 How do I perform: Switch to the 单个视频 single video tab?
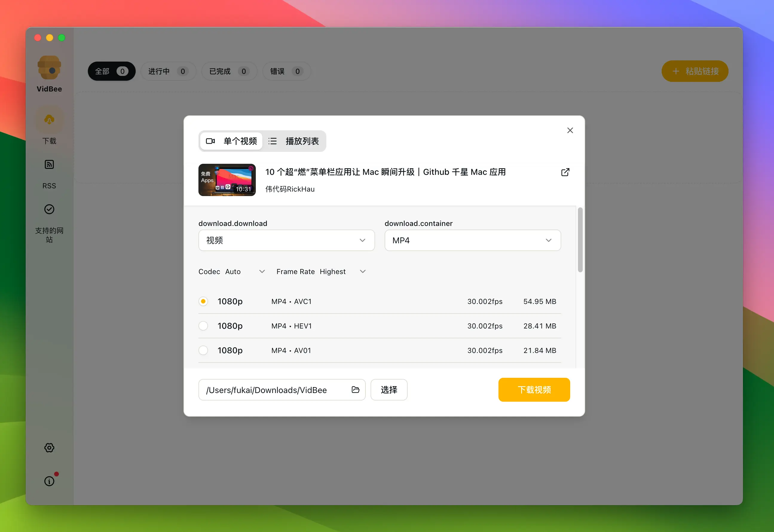[231, 141]
